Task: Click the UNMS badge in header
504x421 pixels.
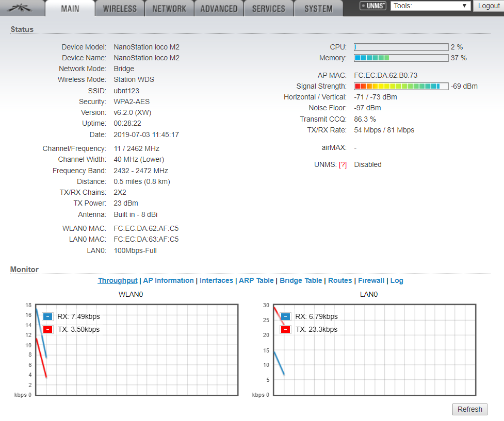Action: click(373, 6)
